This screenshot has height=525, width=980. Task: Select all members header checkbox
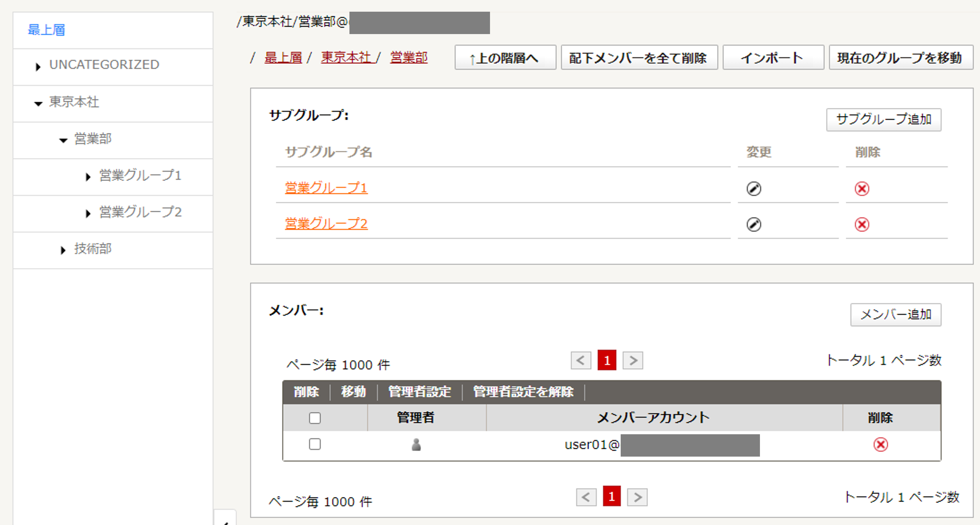pos(315,418)
